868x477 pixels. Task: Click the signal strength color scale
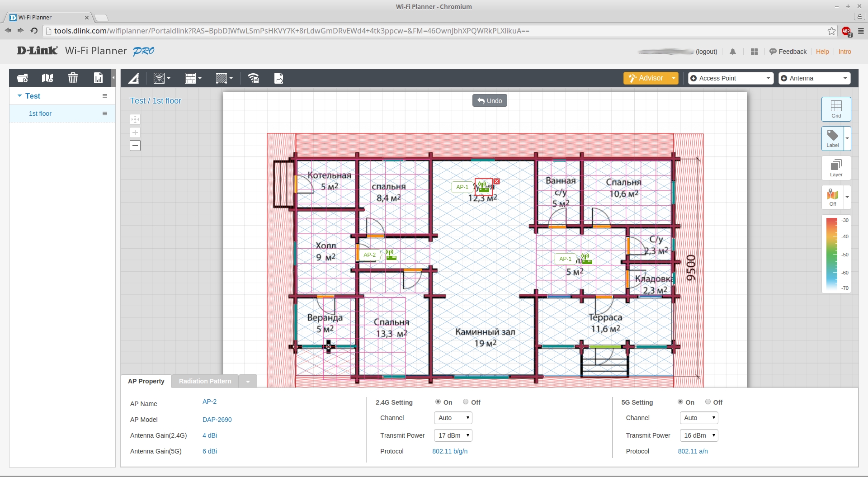coord(832,254)
